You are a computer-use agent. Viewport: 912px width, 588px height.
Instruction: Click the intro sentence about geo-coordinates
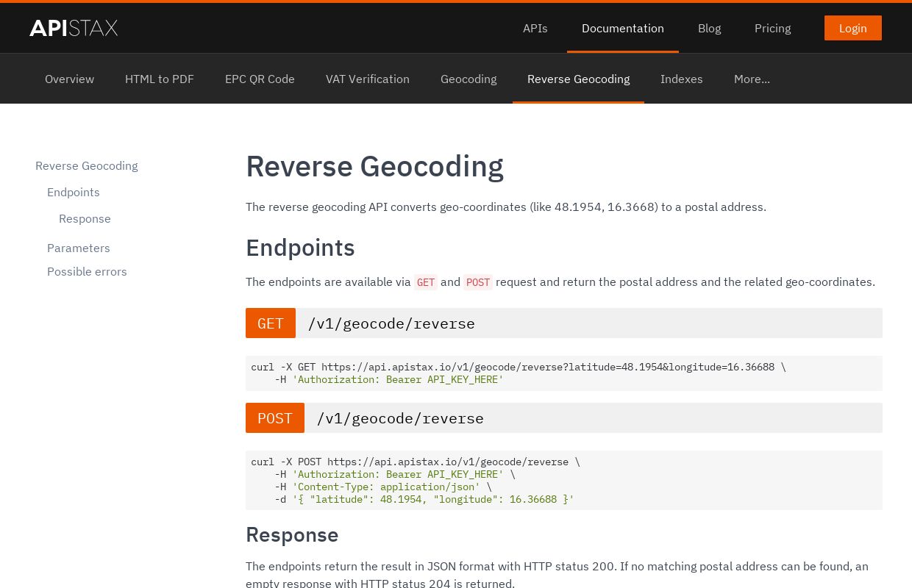pos(506,207)
